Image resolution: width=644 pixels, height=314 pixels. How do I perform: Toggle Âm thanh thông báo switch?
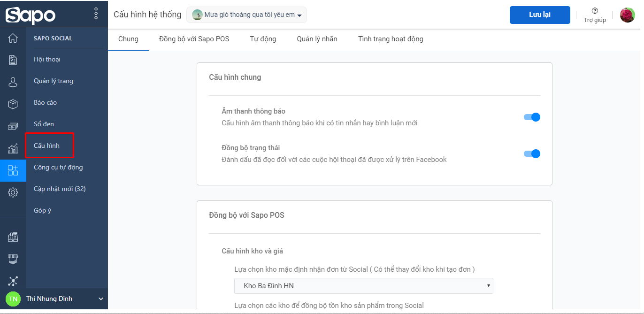click(x=532, y=117)
